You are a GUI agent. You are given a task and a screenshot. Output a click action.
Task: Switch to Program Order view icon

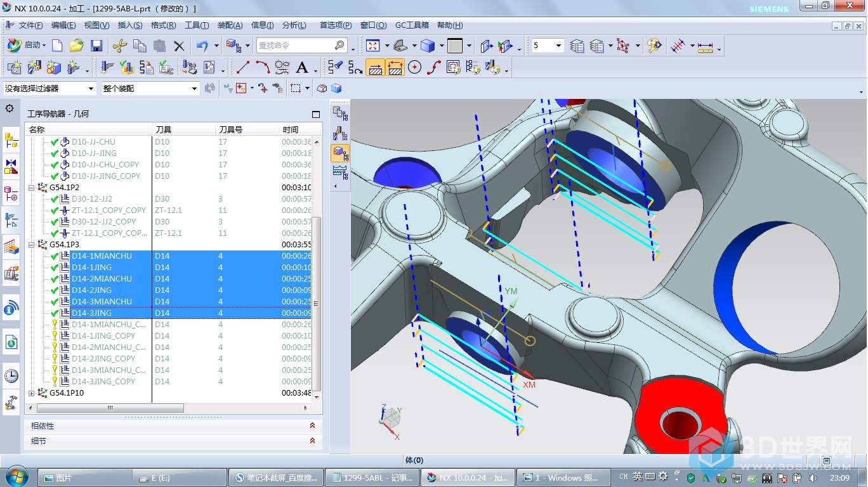341,113
